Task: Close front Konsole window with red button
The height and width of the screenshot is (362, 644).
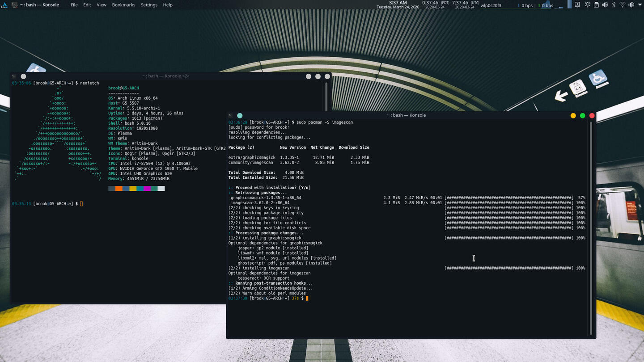Action: [592, 115]
